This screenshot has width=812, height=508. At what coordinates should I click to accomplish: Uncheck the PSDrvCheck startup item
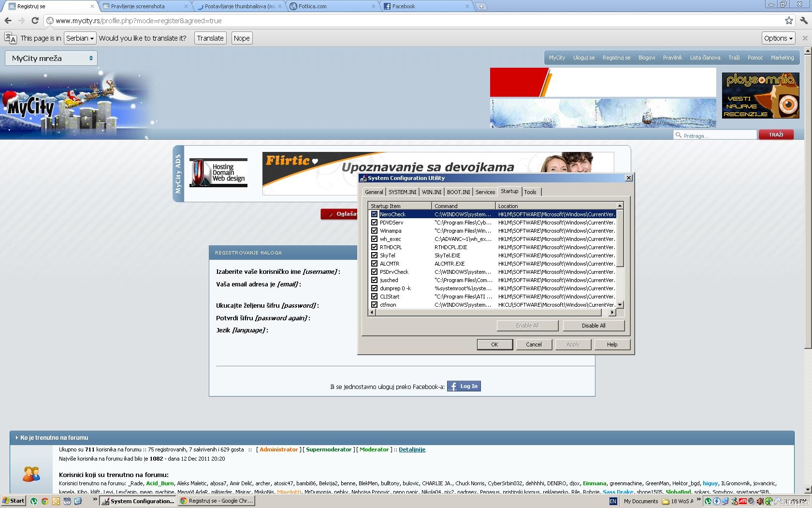(374, 272)
